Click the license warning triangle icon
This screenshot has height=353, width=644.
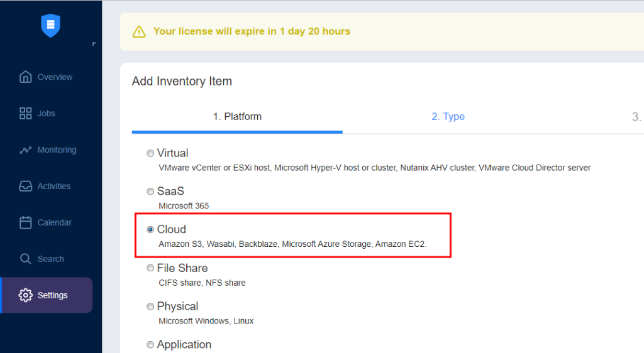click(139, 31)
